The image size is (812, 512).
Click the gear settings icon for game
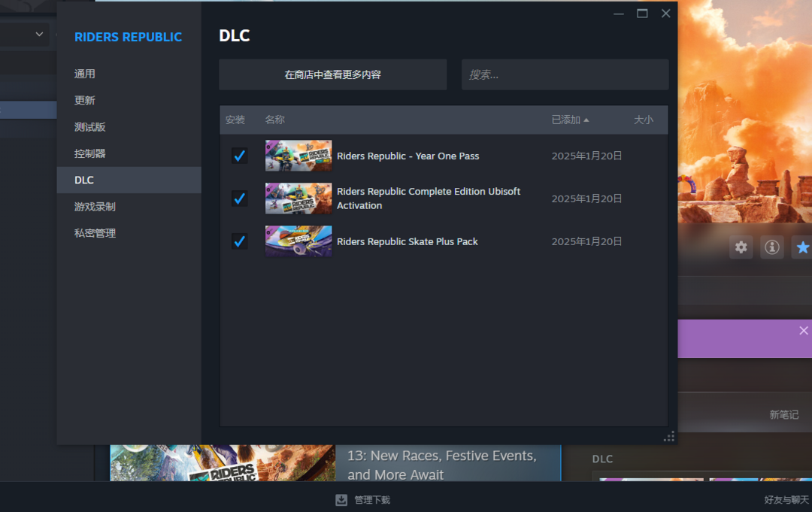pos(741,247)
